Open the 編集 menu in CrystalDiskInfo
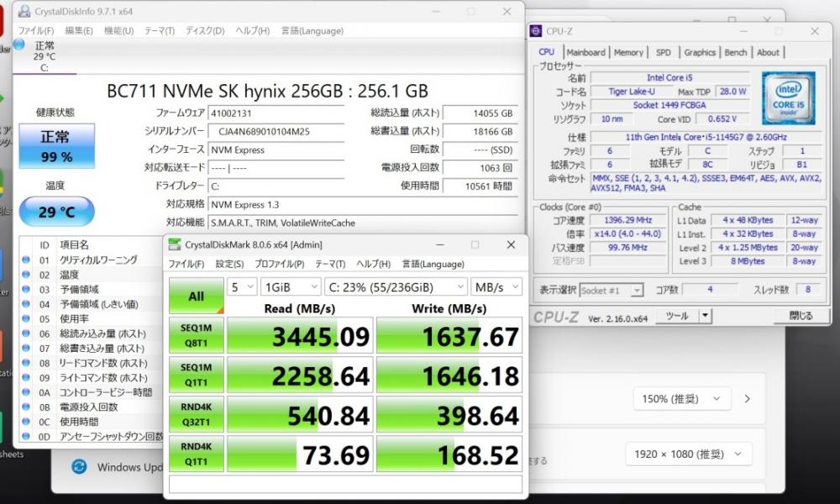The image size is (840, 504). (x=79, y=31)
